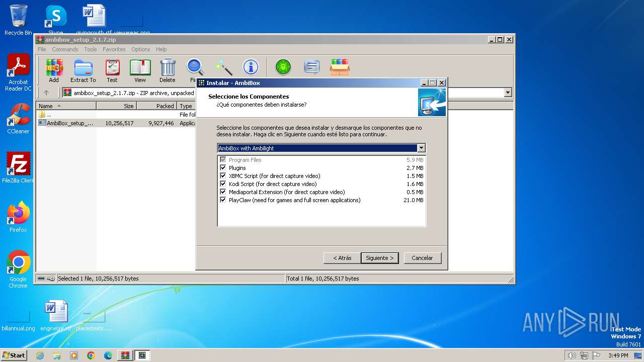Screen dimensions: 644x362
Task: Open the Favorites menu
Action: [x=114, y=49]
